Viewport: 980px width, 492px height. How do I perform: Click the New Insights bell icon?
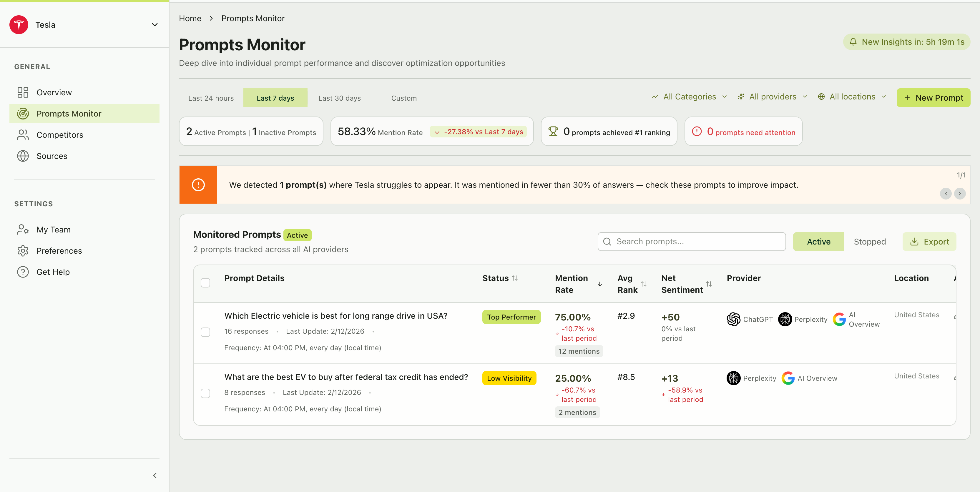click(x=853, y=42)
